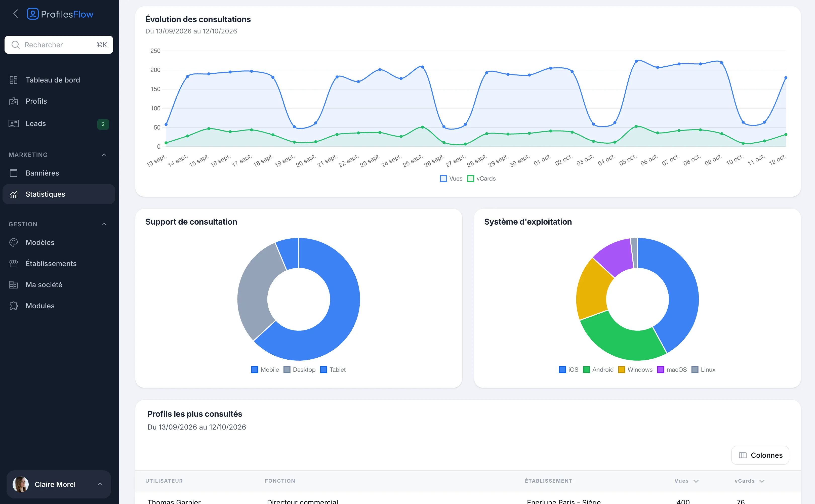Collapse the GESTION section chevron
Screen dimensions: 815x504
pyautogui.click(x=104, y=224)
